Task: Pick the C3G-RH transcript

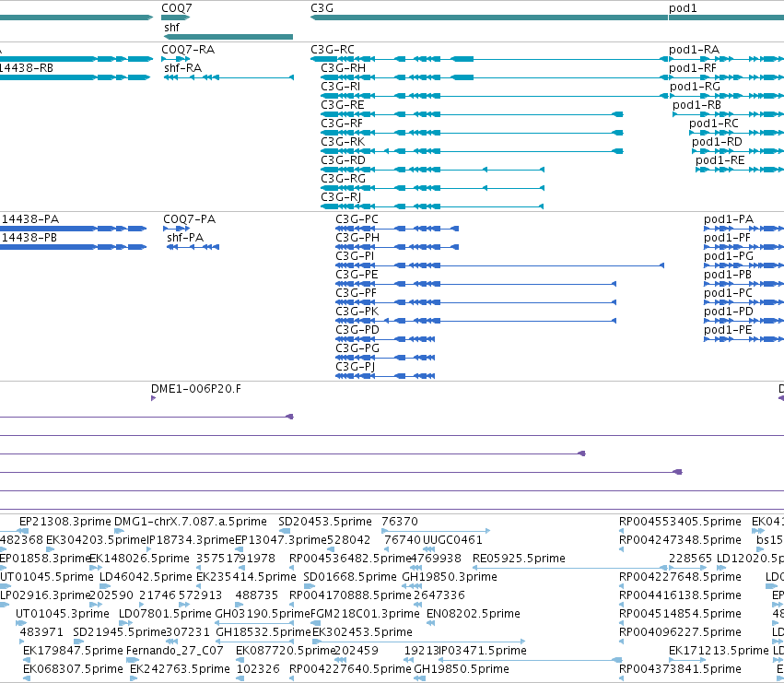Action: click(x=497, y=77)
